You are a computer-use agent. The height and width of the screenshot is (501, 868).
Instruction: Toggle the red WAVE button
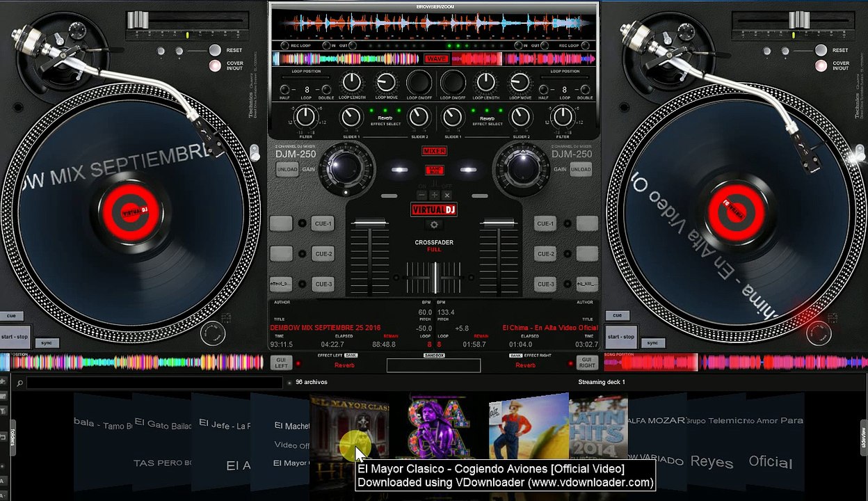pyautogui.click(x=436, y=58)
